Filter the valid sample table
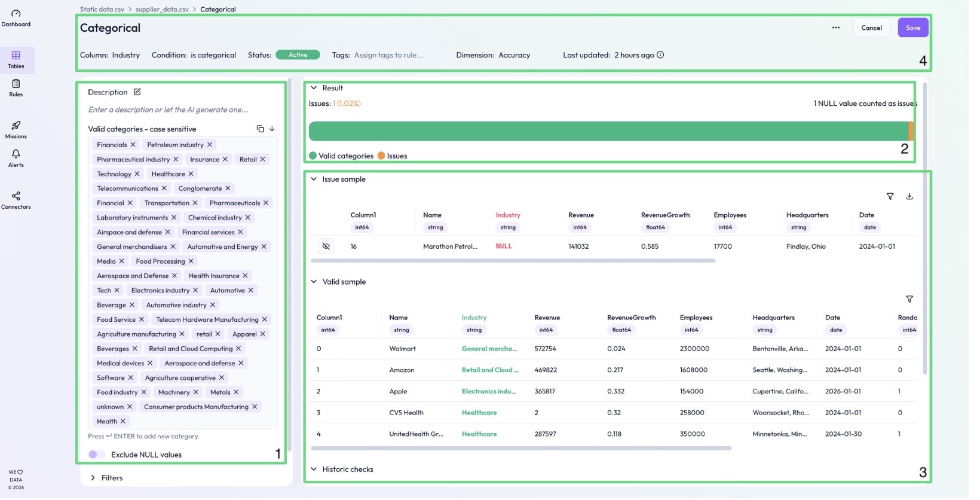The width and height of the screenshot is (980, 500). (x=909, y=299)
